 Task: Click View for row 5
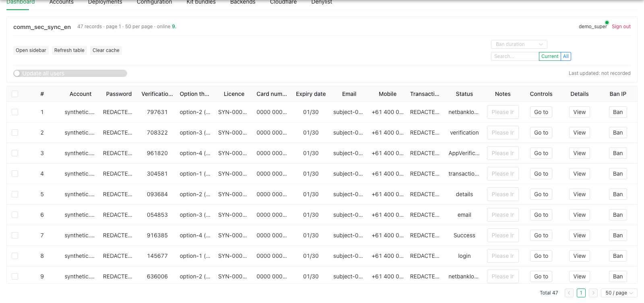580,194
